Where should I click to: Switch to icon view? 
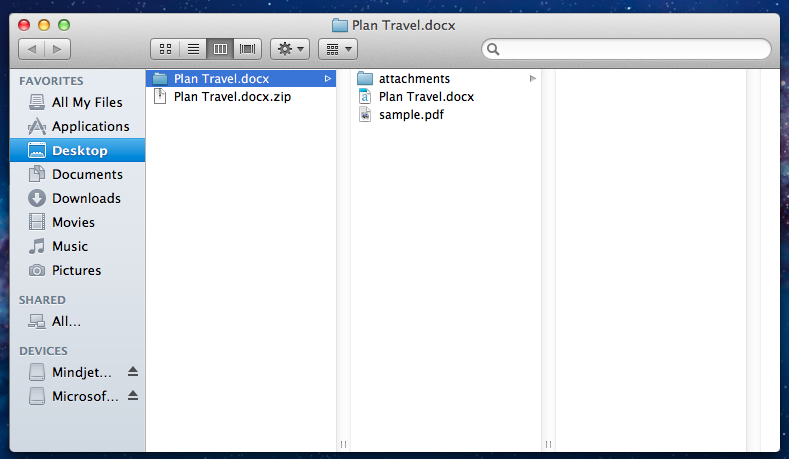tap(165, 49)
